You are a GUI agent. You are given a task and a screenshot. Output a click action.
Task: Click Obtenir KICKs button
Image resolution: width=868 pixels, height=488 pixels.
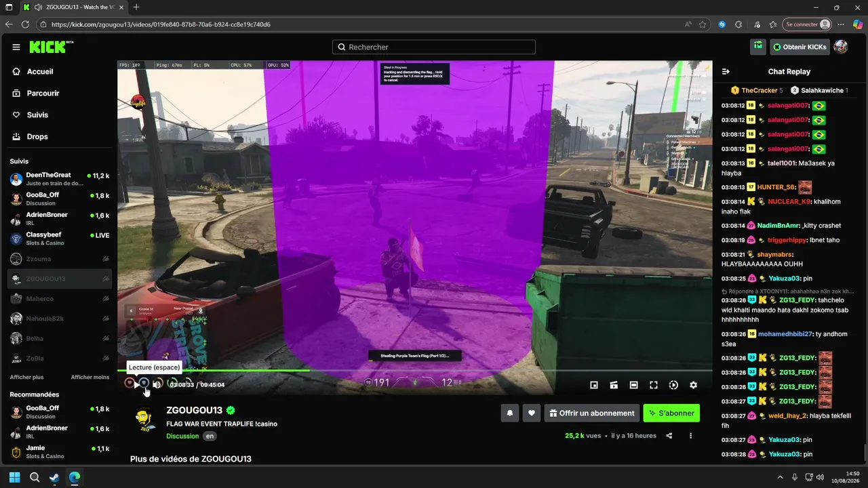800,47
